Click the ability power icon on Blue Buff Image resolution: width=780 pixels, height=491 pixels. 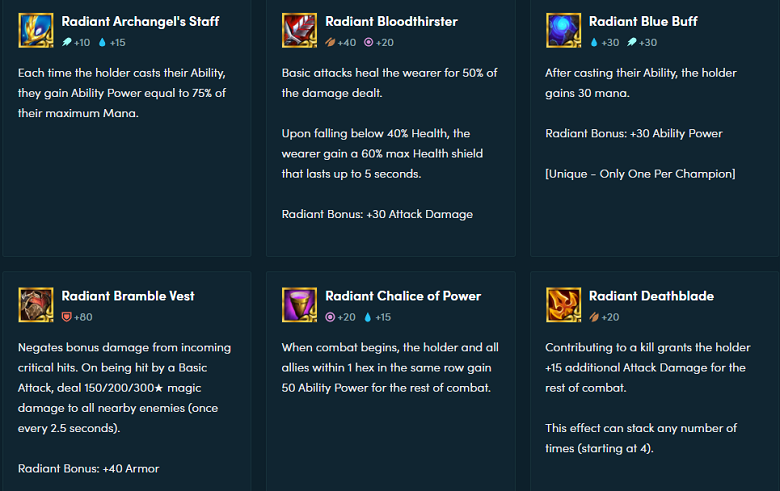tap(632, 42)
